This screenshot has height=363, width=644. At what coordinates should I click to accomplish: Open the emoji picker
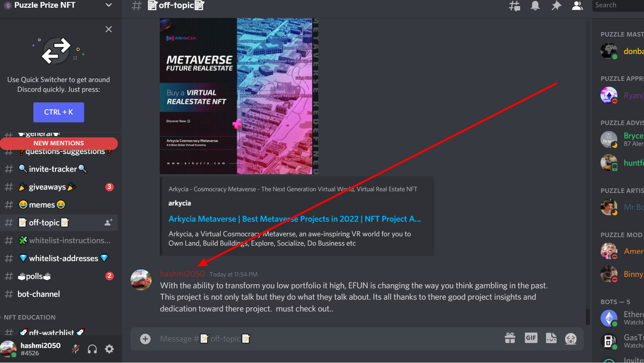click(571, 339)
